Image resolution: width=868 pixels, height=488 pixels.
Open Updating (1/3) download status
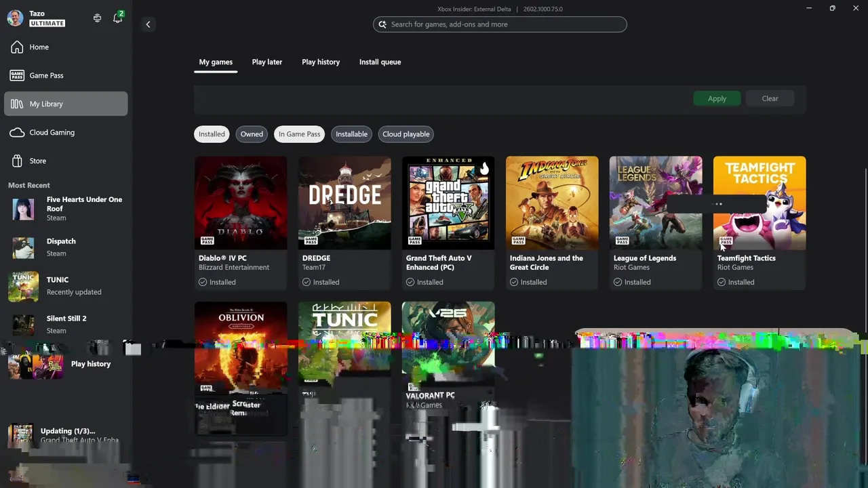tap(66, 435)
